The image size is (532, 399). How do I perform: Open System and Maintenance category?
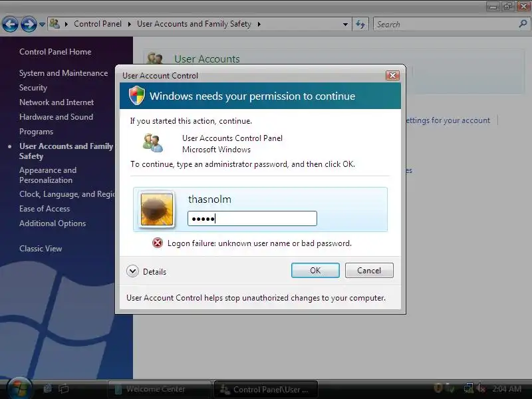coord(63,73)
